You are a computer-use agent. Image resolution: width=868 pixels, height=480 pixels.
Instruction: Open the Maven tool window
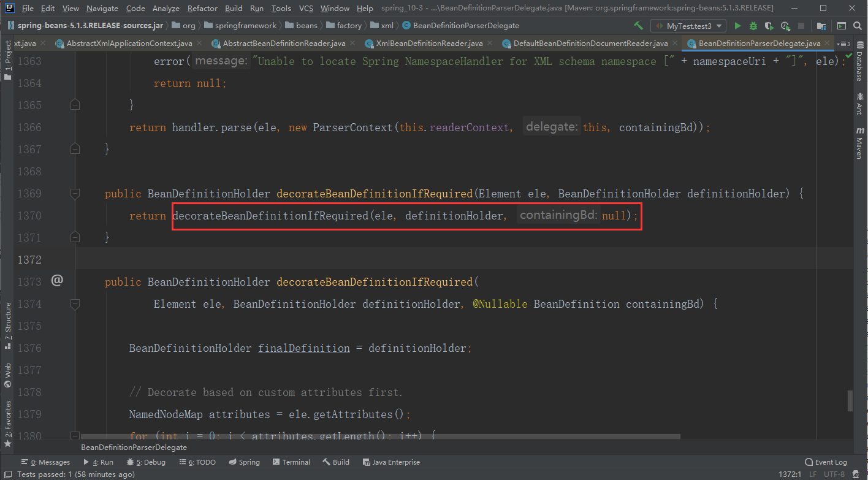[x=859, y=143]
